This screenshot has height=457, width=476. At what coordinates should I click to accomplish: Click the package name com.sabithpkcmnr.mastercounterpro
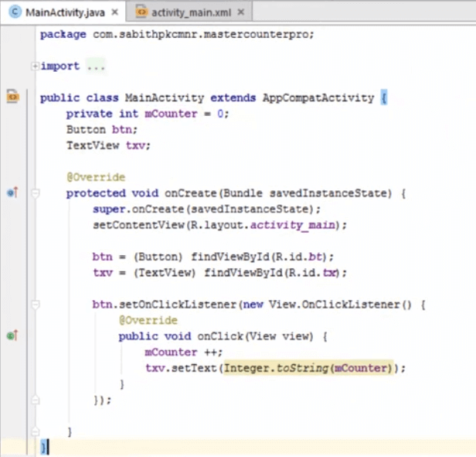point(201,34)
